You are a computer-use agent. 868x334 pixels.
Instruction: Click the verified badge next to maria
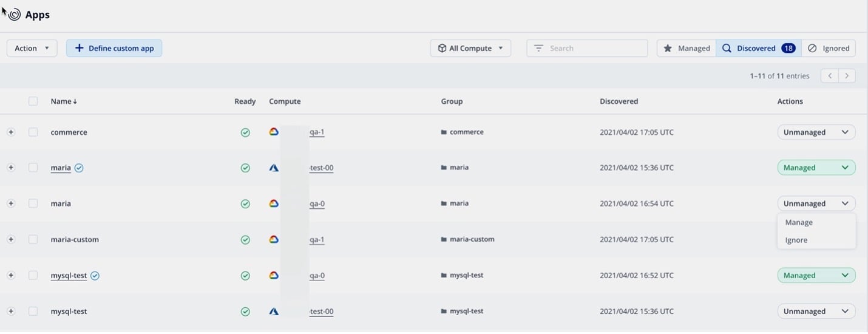tap(79, 168)
